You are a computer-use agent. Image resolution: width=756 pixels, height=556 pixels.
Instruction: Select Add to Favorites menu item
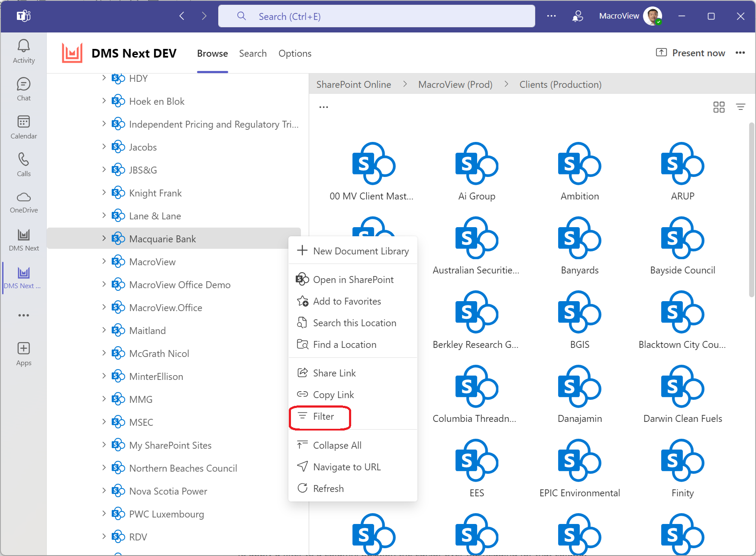click(x=353, y=301)
